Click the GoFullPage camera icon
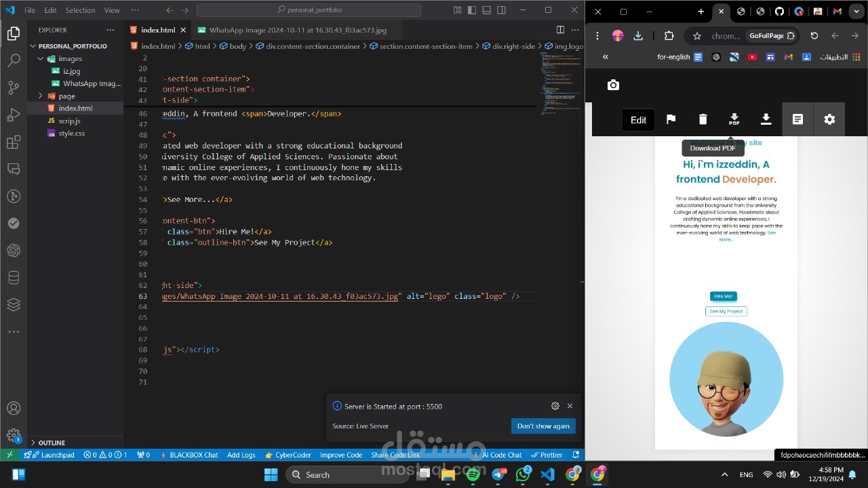 [x=613, y=85]
